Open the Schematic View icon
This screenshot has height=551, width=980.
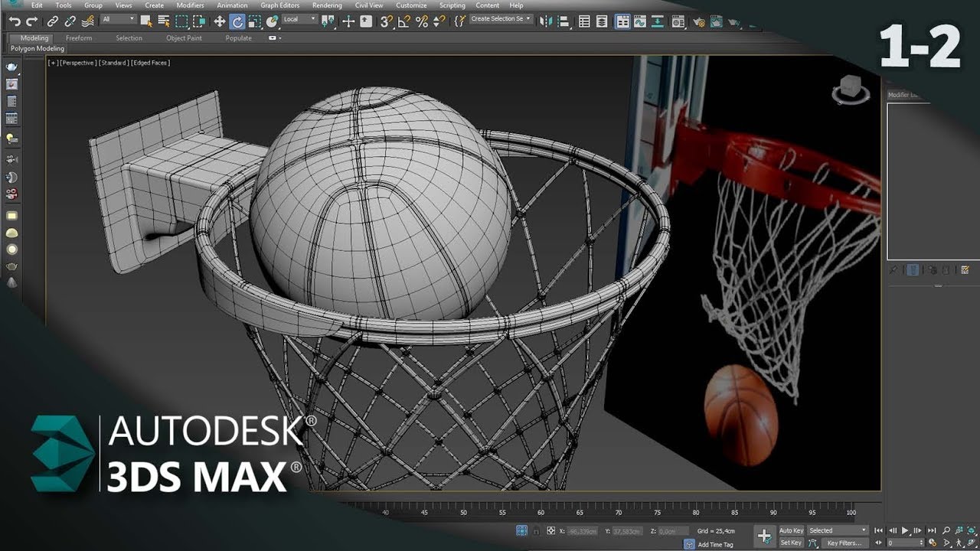click(x=658, y=21)
